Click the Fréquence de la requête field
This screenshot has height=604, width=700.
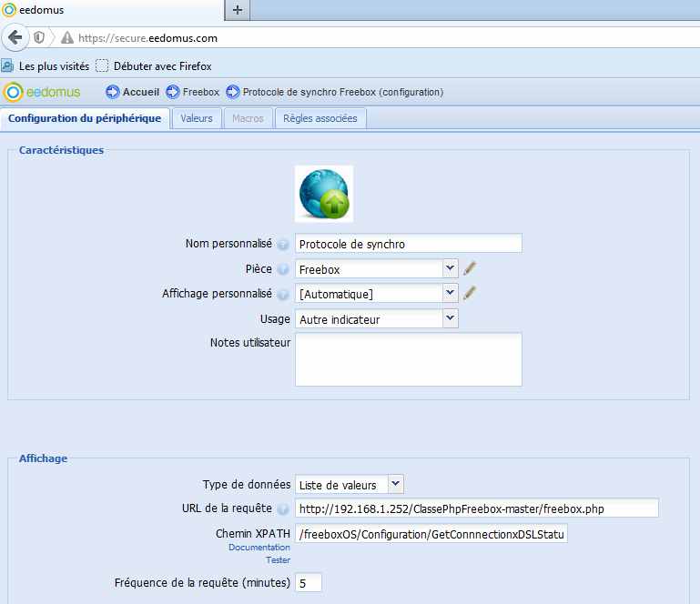309,582
